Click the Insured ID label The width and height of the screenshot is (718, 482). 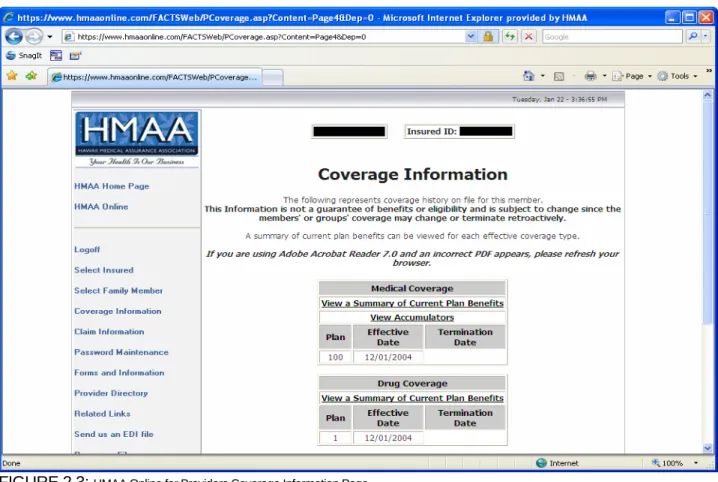pyautogui.click(x=432, y=131)
